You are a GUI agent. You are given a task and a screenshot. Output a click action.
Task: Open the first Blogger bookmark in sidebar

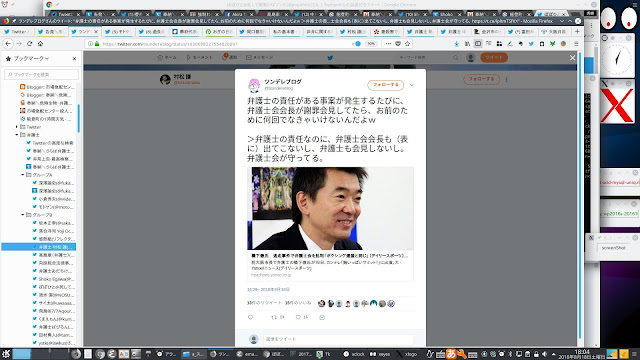coord(47,87)
